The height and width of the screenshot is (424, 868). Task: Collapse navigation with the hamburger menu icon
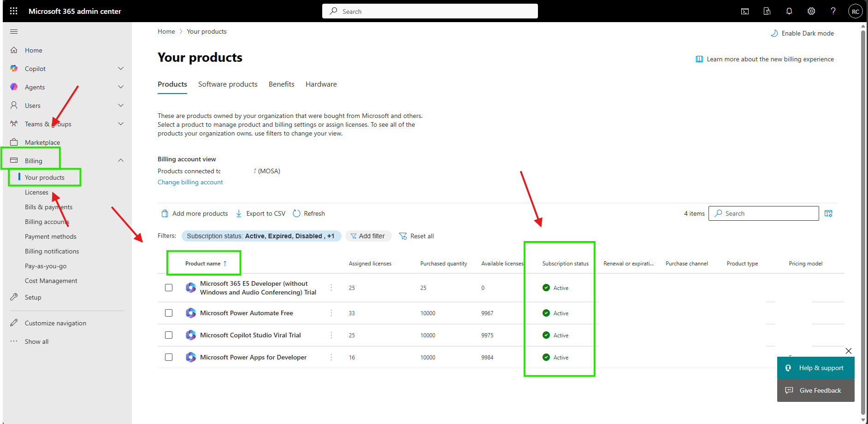pos(14,31)
